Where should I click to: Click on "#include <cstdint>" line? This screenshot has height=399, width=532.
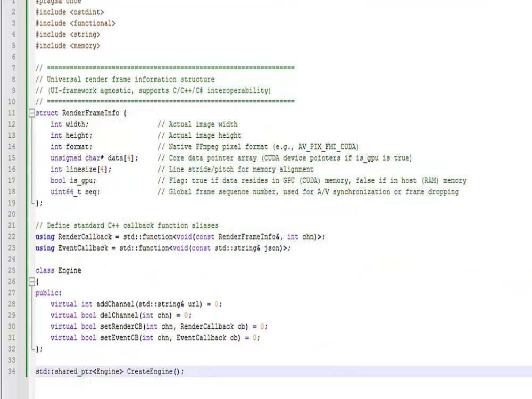[70, 12]
